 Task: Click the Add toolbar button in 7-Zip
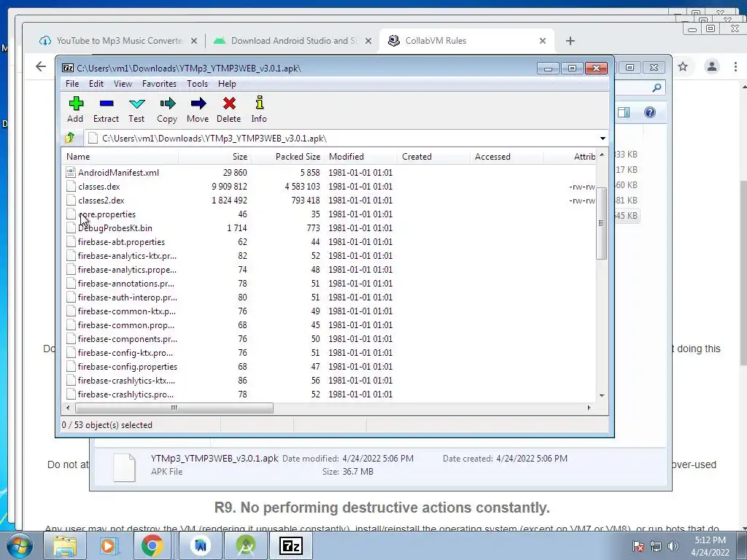click(75, 110)
